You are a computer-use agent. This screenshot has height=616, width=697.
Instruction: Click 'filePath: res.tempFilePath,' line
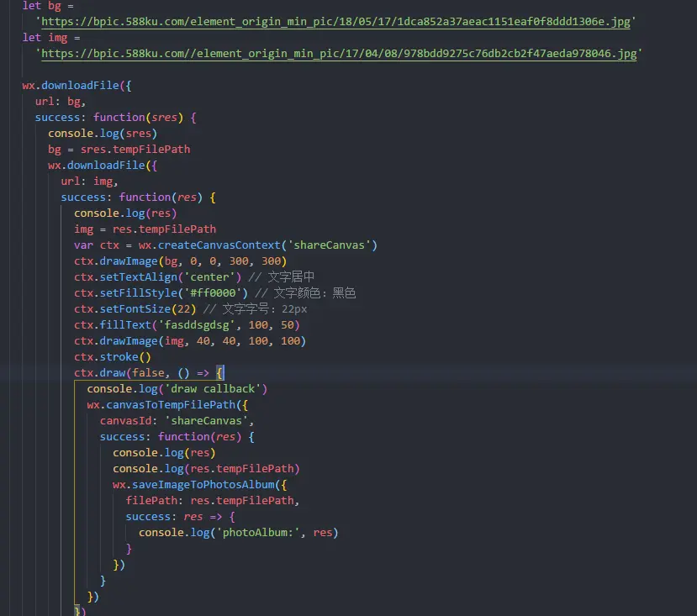click(x=213, y=502)
